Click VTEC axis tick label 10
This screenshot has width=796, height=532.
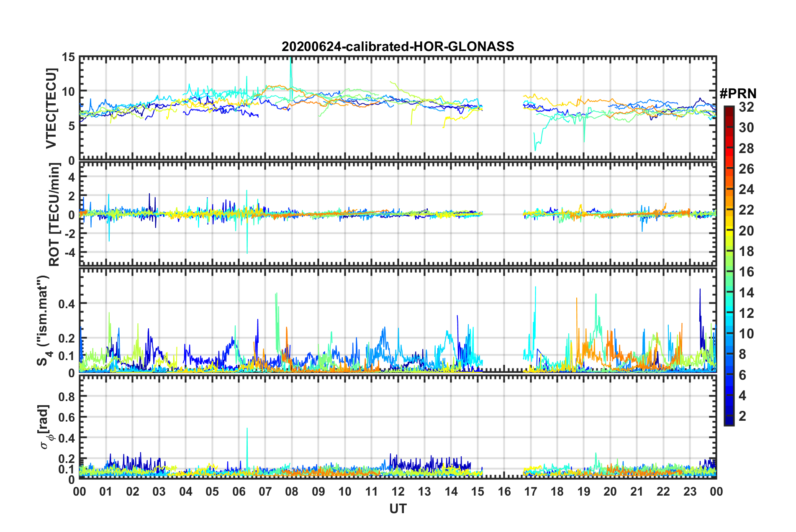68,91
